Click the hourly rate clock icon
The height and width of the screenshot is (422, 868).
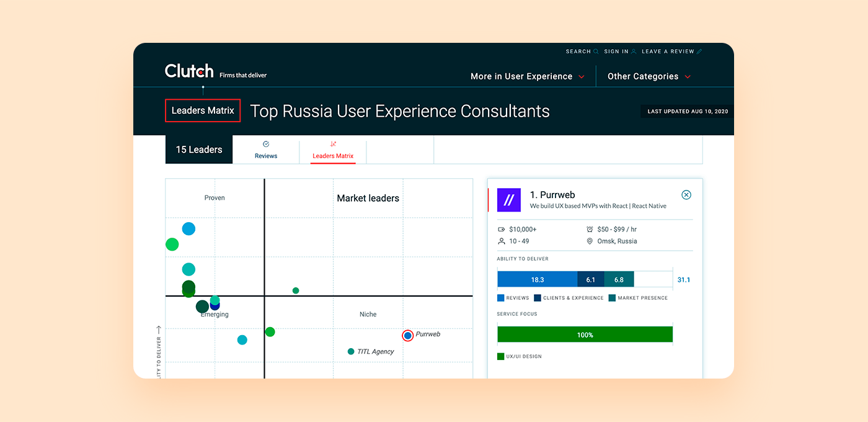coord(590,229)
